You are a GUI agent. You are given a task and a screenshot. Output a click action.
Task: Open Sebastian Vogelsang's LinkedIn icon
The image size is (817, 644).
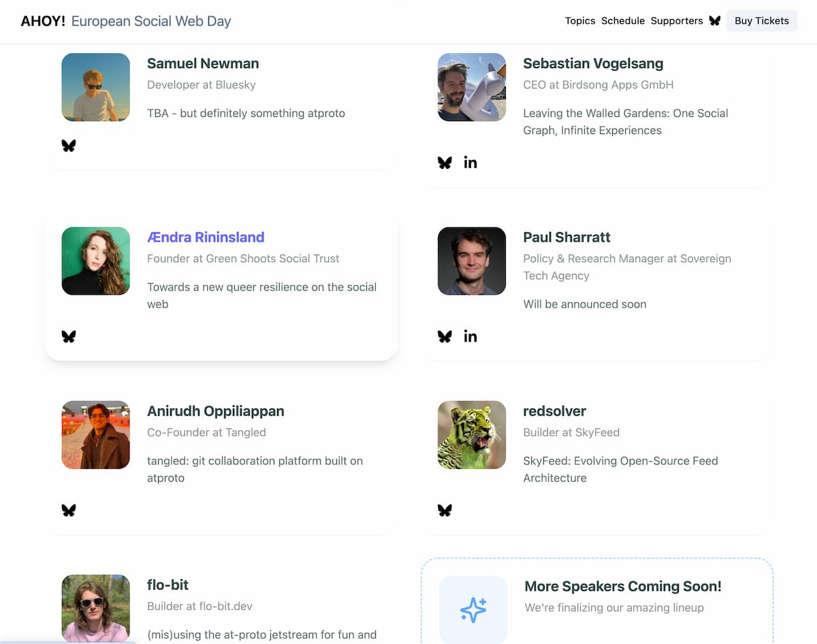470,163
